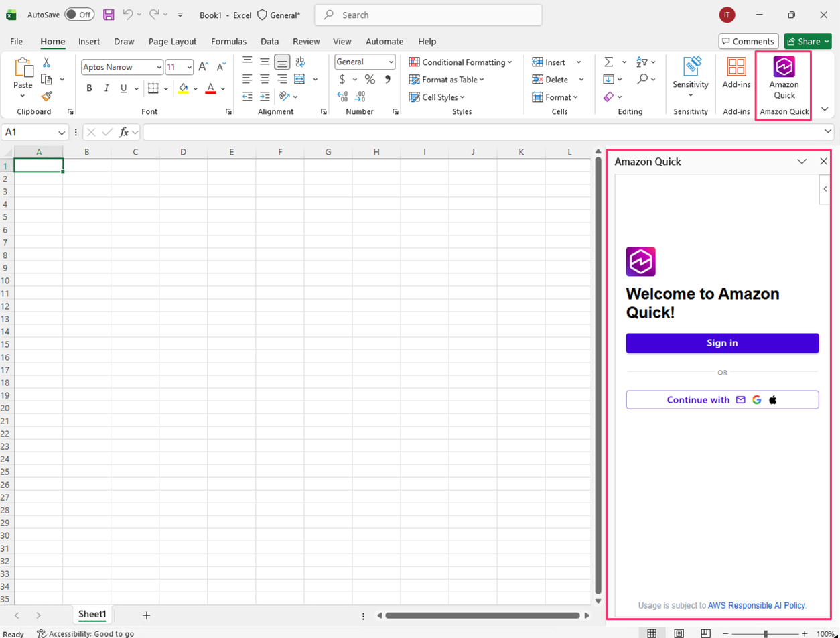Expand the formula bar chevron
840x638 pixels.
point(829,131)
